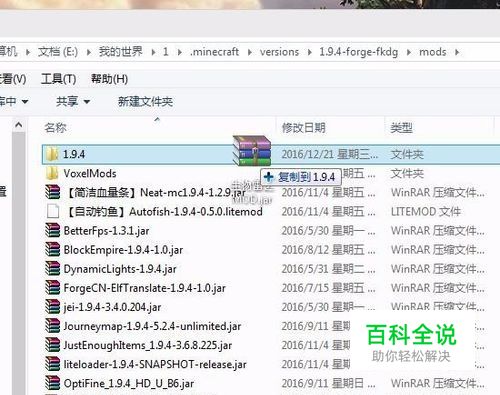Viewport: 500px width, 395px height.
Task: Click the JustEnoughItems jar archive icon
Action: (52, 345)
